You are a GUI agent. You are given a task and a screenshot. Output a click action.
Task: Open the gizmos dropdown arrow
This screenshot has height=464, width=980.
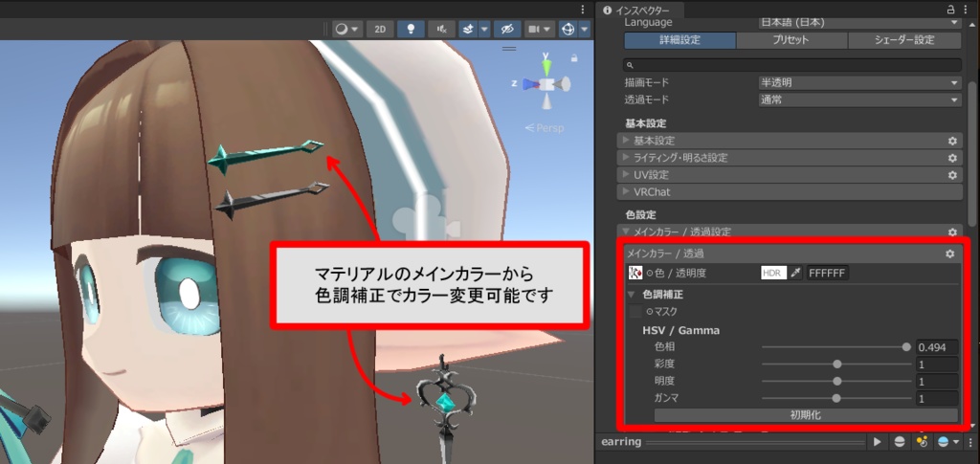coord(585,30)
